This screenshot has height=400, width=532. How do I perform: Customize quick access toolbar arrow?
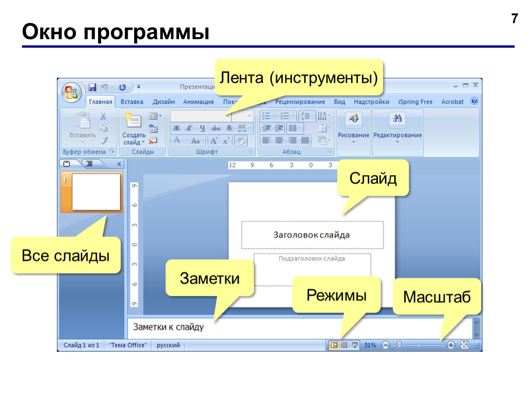[x=138, y=87]
